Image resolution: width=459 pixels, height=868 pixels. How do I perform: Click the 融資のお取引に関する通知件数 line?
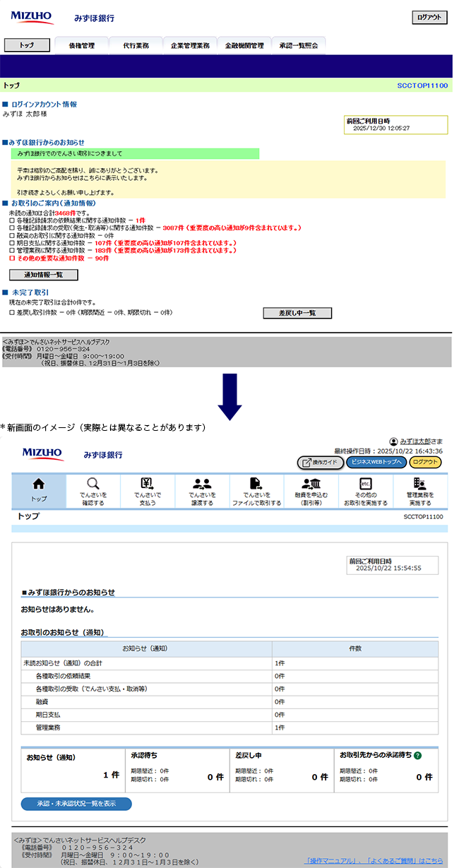pyautogui.click(x=61, y=236)
